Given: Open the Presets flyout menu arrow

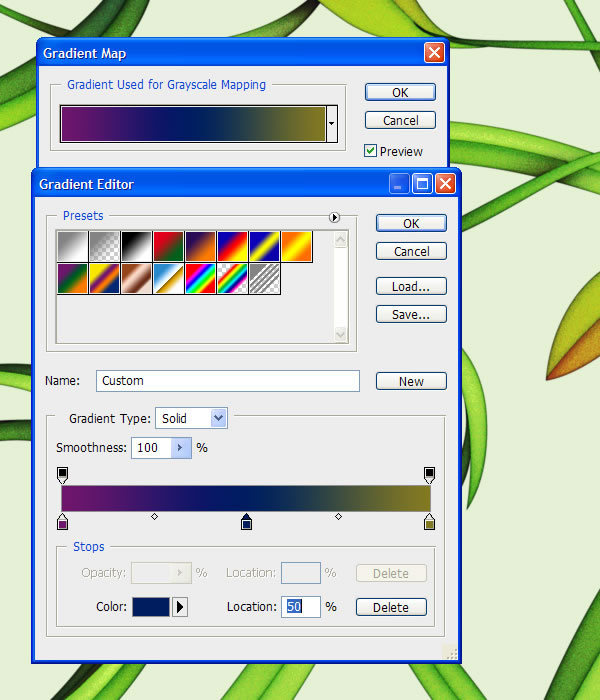Looking at the screenshot, I should click(x=334, y=217).
